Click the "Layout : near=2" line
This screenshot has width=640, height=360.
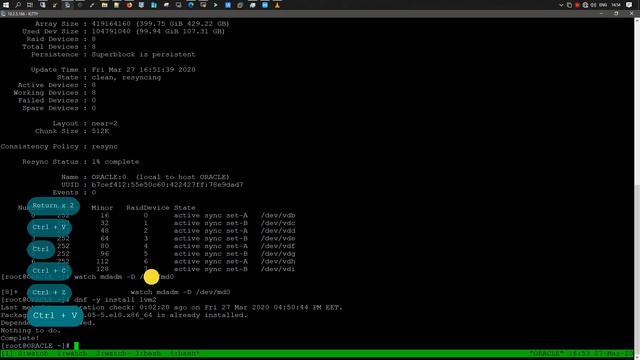click(x=85, y=124)
